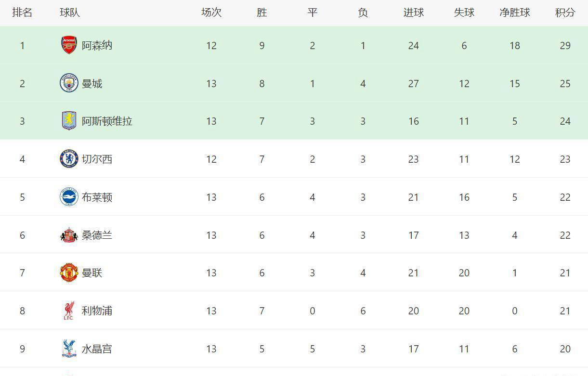Screen dimensions: 588x376
Task: Click the Sunderland club crest icon
Action: pyautogui.click(x=69, y=235)
